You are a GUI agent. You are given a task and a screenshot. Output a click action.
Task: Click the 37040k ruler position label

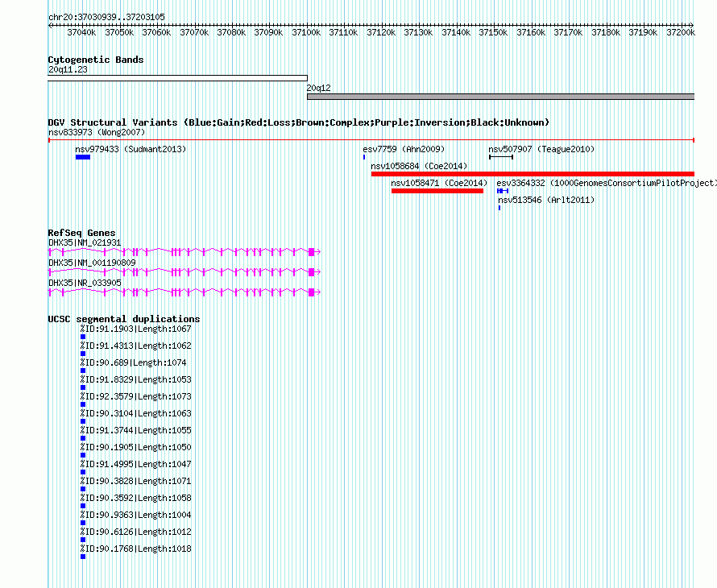(81, 32)
